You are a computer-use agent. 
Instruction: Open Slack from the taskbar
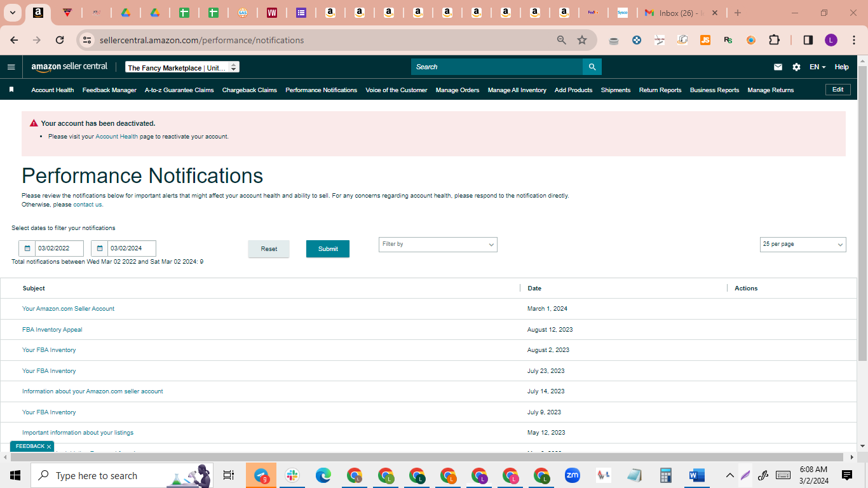tap(292, 475)
